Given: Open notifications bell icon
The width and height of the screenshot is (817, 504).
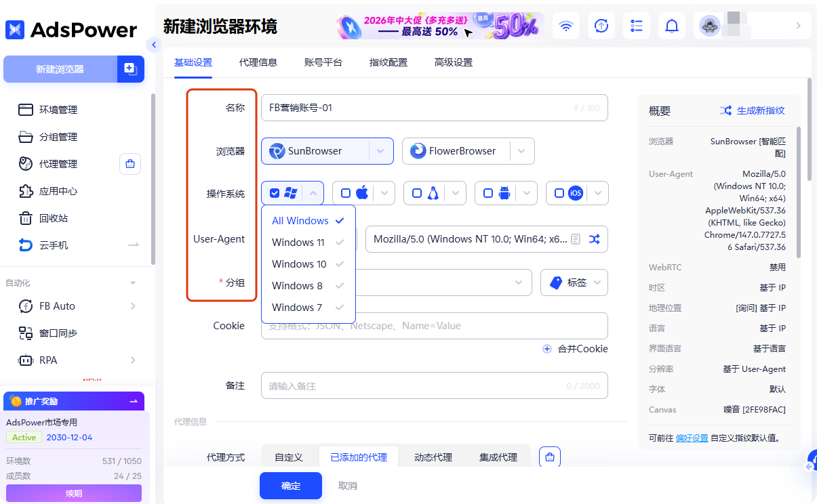Looking at the screenshot, I should click(671, 26).
